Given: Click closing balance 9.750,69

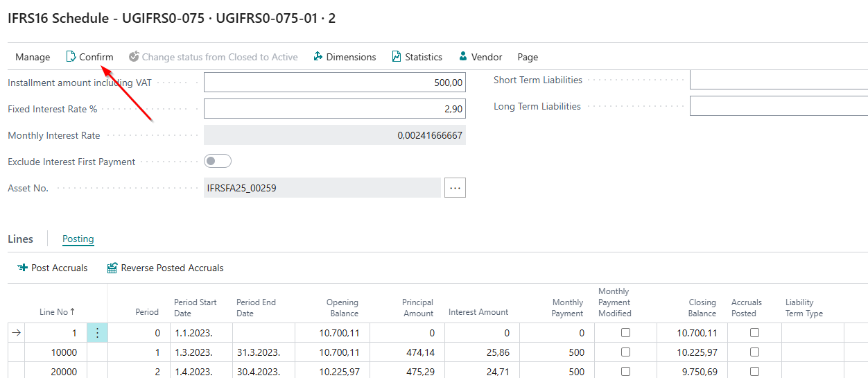Looking at the screenshot, I should coord(699,372).
